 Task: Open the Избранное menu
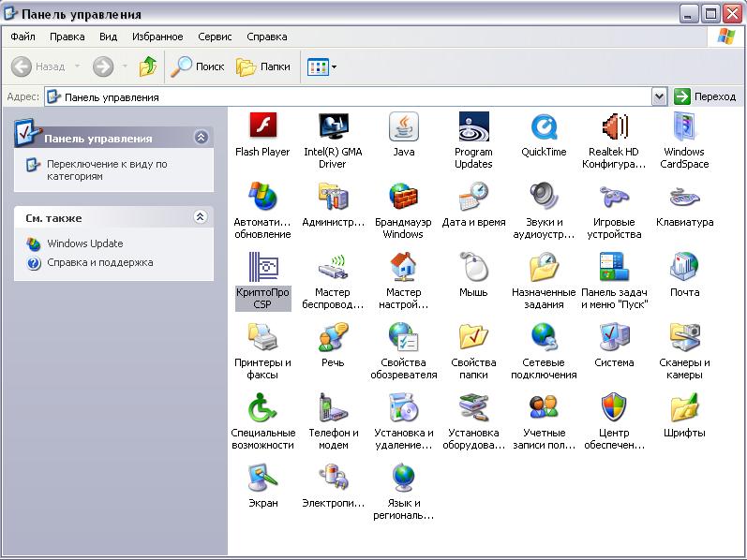(x=157, y=37)
